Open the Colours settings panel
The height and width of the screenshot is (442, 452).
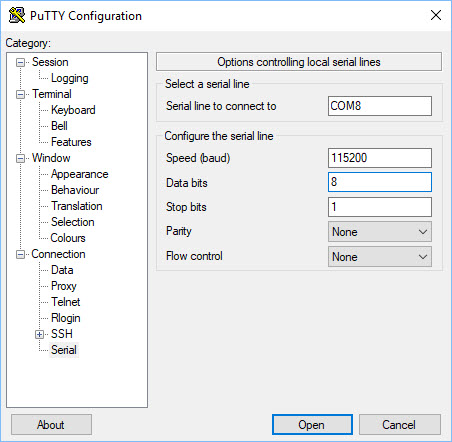click(68, 238)
